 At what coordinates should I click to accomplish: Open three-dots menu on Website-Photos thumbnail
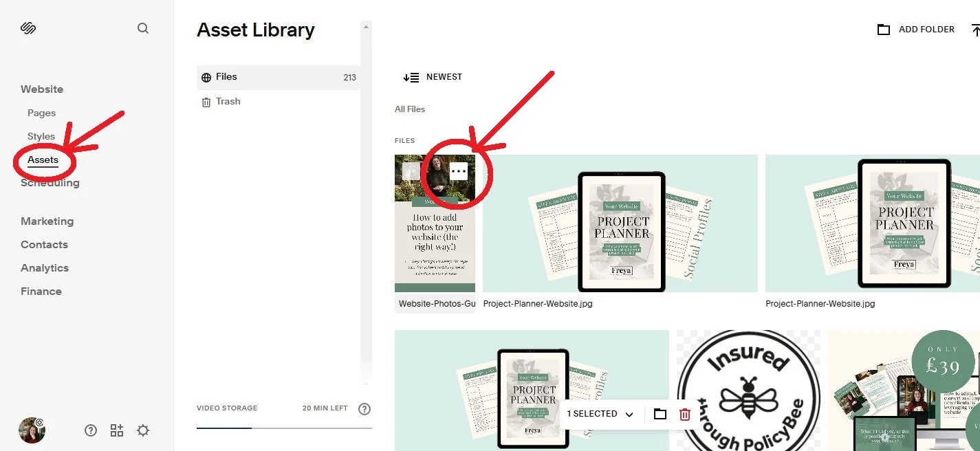(x=458, y=171)
